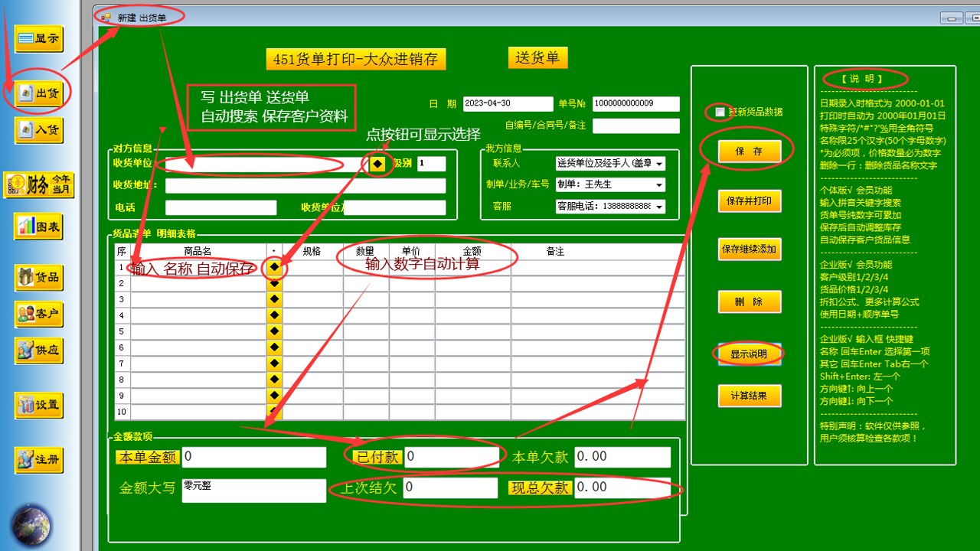
Task: Open the 货品 goods icon
Action: coord(38,277)
